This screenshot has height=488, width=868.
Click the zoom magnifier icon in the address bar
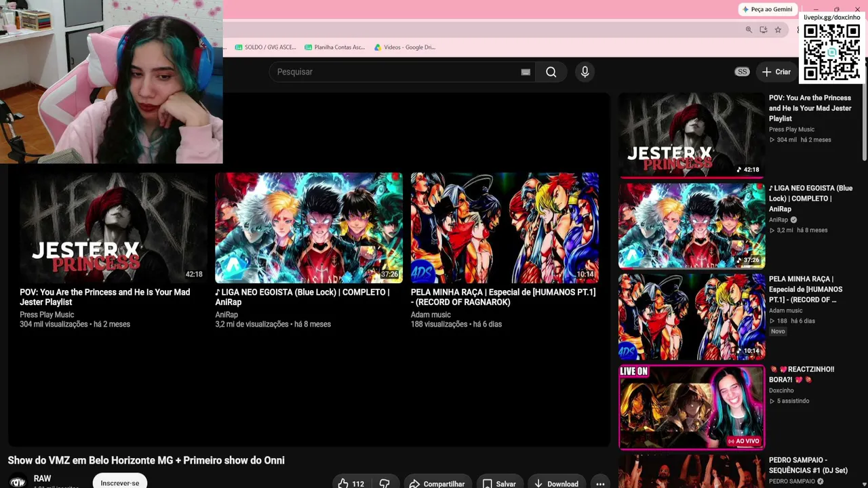749,30
